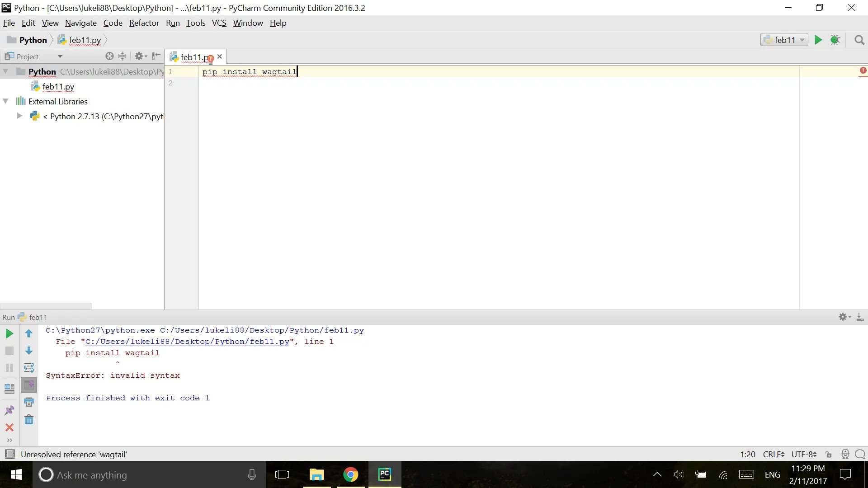The width and height of the screenshot is (868, 488).
Task: Collapse the External Libraries node
Action: tap(6, 101)
